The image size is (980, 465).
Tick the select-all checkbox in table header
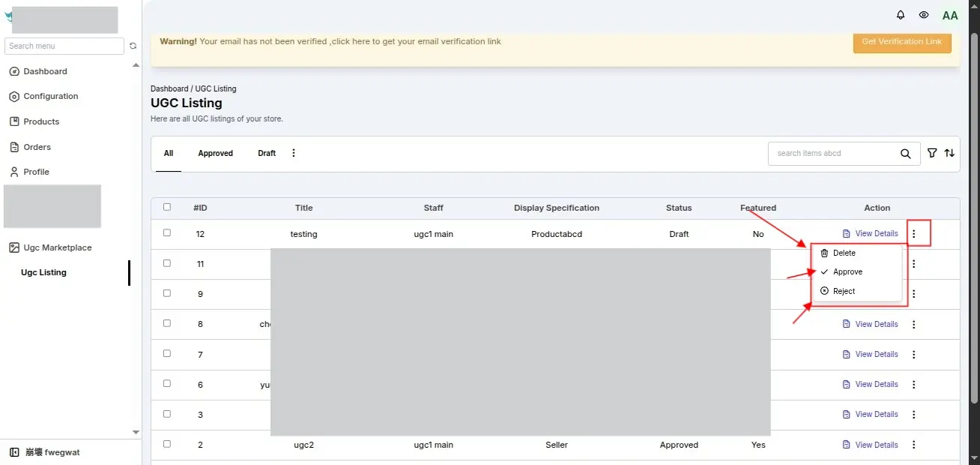[167, 207]
